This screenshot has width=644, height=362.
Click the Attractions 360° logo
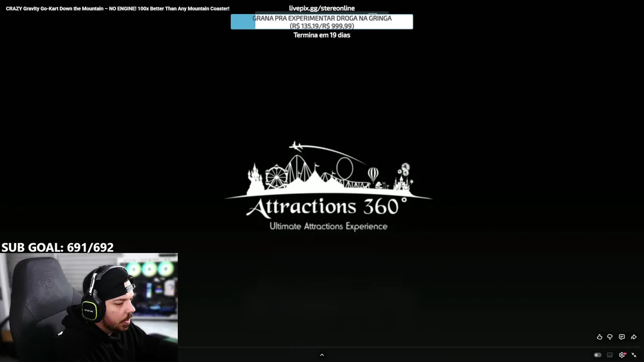[x=328, y=187]
